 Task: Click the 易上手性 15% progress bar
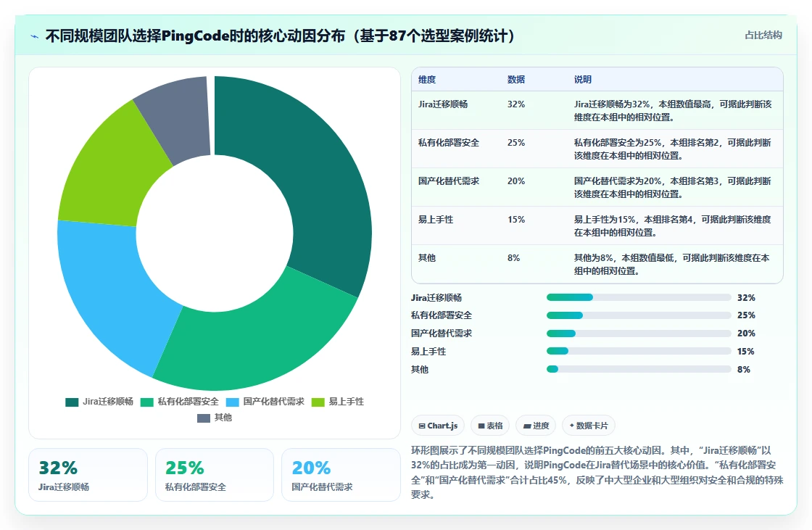pos(639,351)
